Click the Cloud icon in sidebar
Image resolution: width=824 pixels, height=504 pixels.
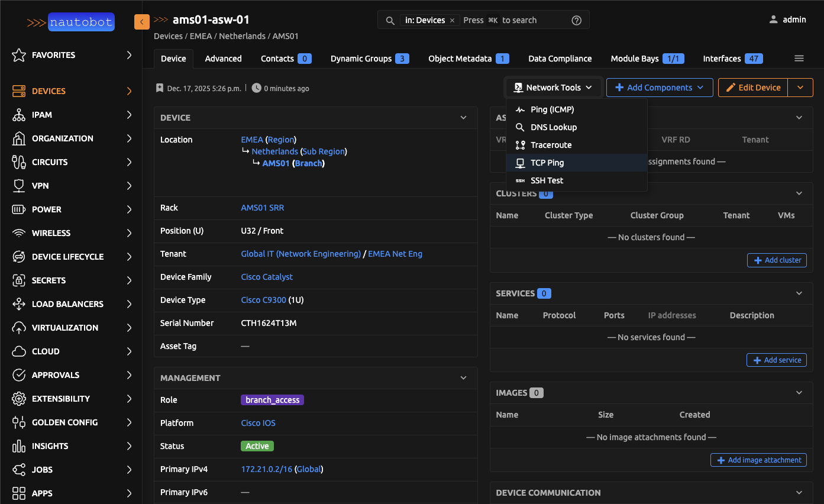pos(19,351)
